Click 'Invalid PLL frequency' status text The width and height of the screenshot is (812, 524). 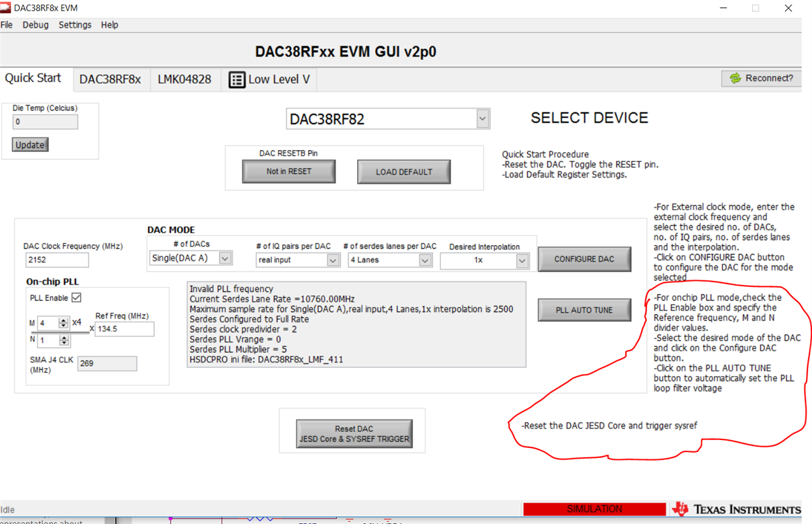coord(231,289)
